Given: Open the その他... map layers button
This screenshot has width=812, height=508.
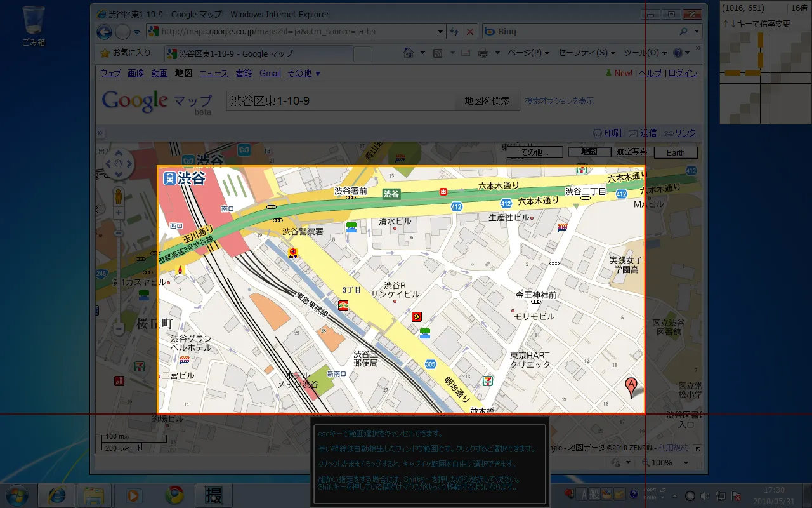Looking at the screenshot, I should coord(535,152).
